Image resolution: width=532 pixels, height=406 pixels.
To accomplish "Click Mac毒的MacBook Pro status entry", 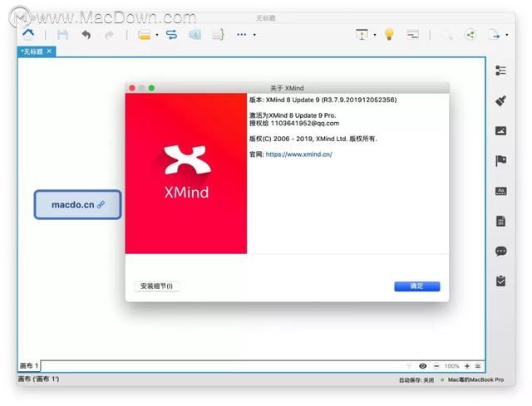I will click(475, 380).
